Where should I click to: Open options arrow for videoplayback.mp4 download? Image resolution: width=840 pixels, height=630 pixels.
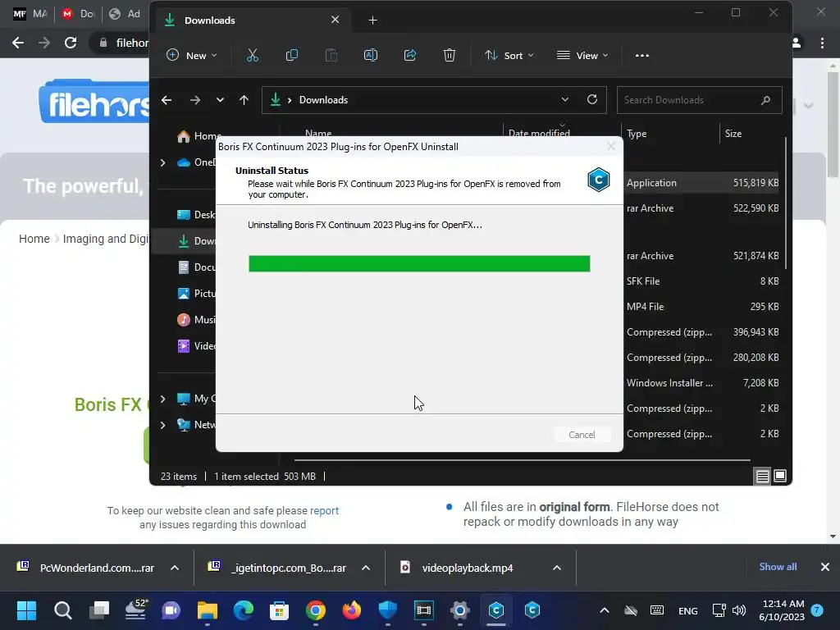(557, 568)
